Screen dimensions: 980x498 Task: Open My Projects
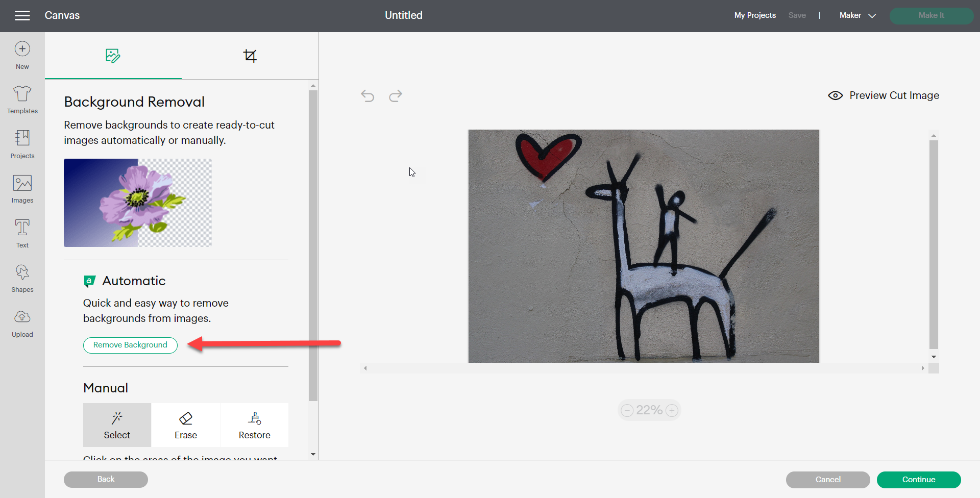coord(755,15)
